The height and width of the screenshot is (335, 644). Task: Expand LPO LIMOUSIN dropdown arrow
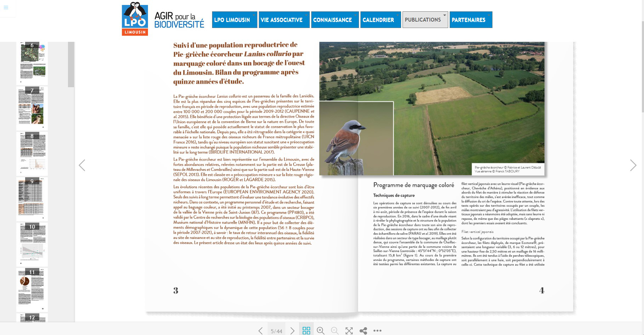tap(254, 15)
